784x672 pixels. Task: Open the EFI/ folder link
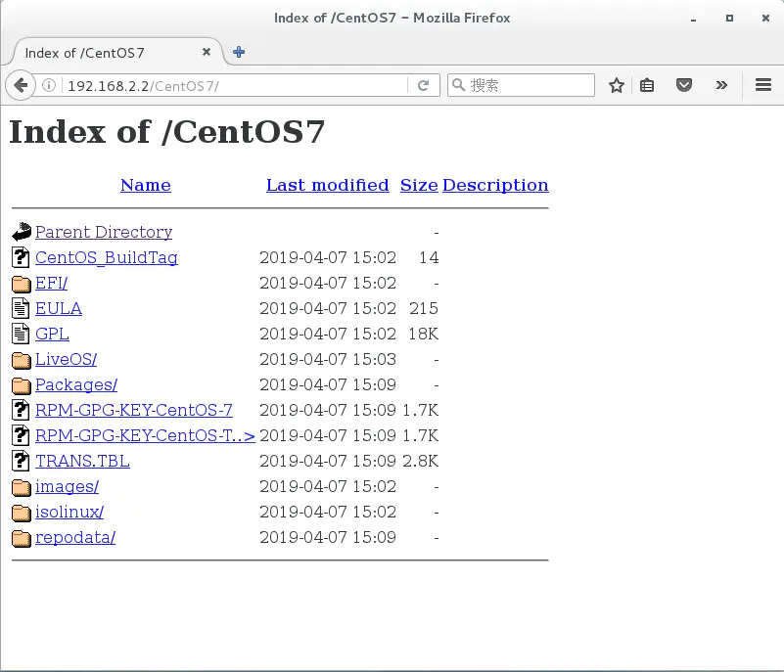(51, 283)
